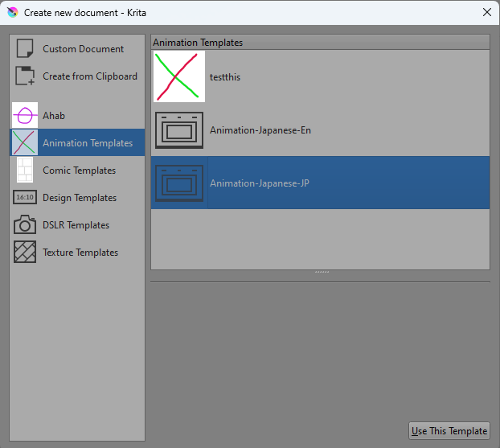Image resolution: width=500 pixels, height=448 pixels.
Task: Open the Texture Templates category label
Action: pos(80,253)
